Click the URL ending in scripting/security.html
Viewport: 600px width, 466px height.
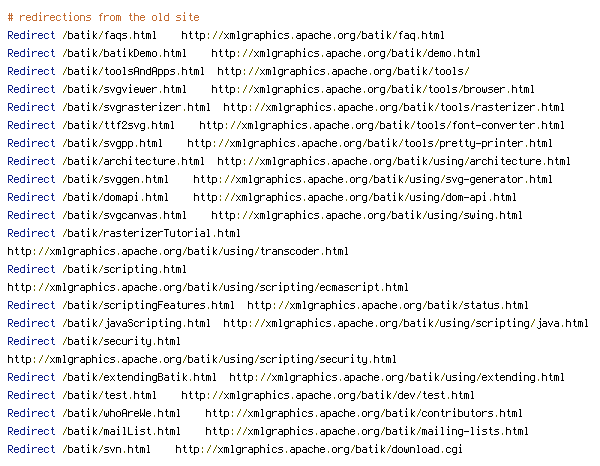tap(202, 359)
